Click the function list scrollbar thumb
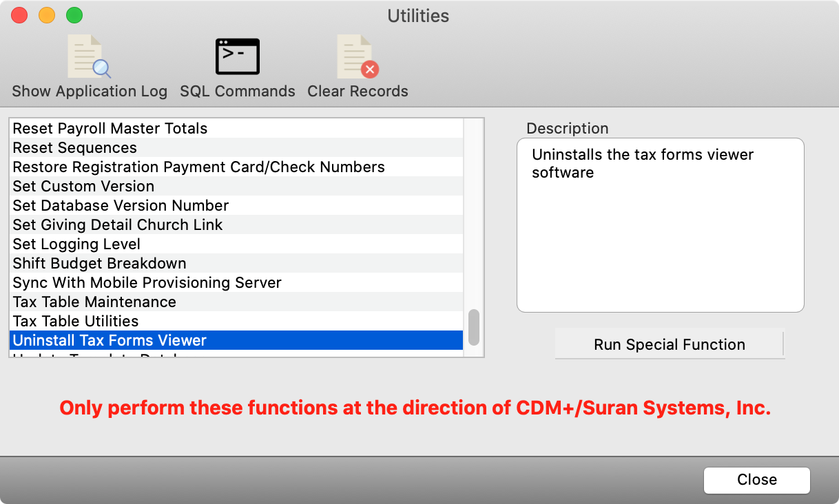Image resolution: width=839 pixels, height=504 pixels. coord(473,327)
